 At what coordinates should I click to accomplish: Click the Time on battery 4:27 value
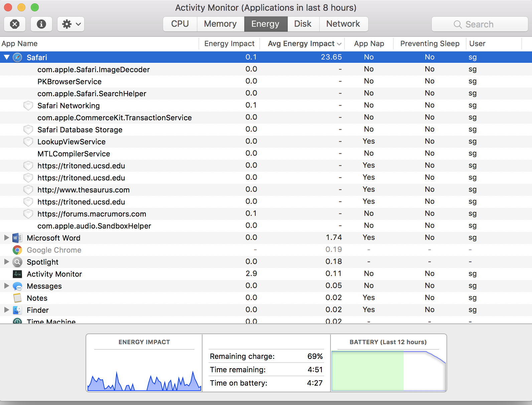point(315,383)
